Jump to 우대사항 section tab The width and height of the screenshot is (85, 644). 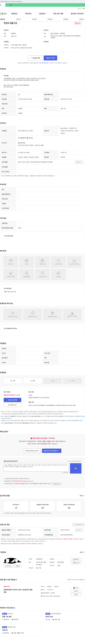[x=34, y=19]
